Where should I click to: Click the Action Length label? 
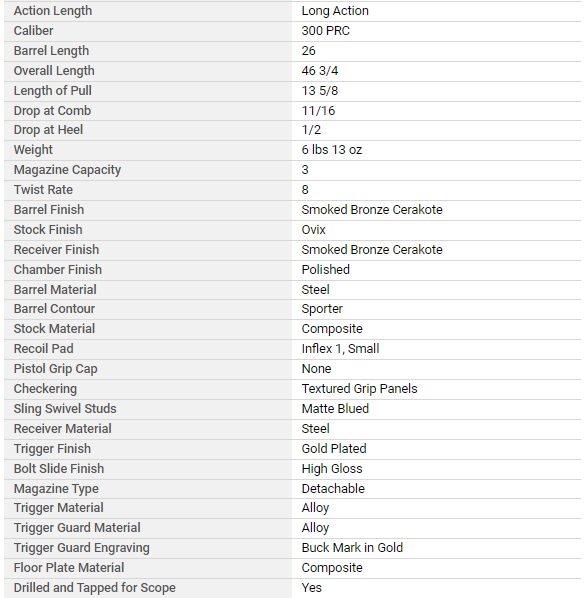coord(53,11)
